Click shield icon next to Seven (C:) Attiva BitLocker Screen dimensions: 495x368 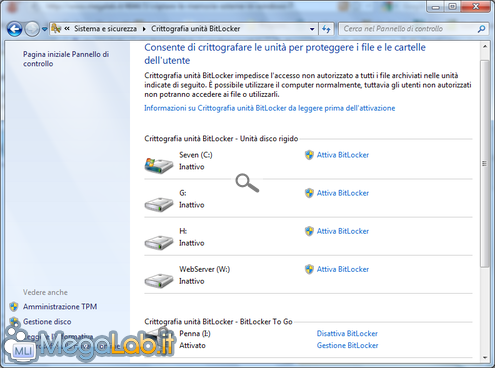coord(309,155)
